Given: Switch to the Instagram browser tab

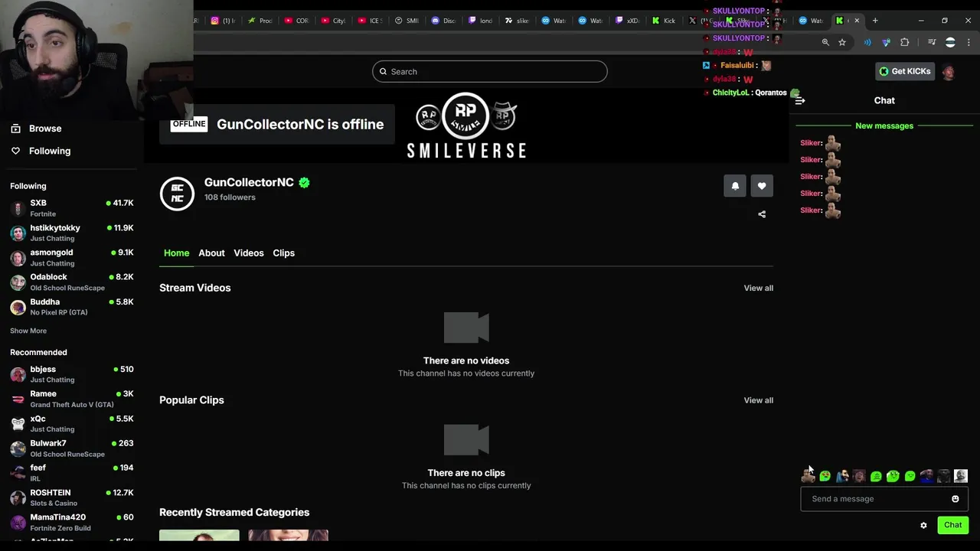Looking at the screenshot, I should click(223, 21).
